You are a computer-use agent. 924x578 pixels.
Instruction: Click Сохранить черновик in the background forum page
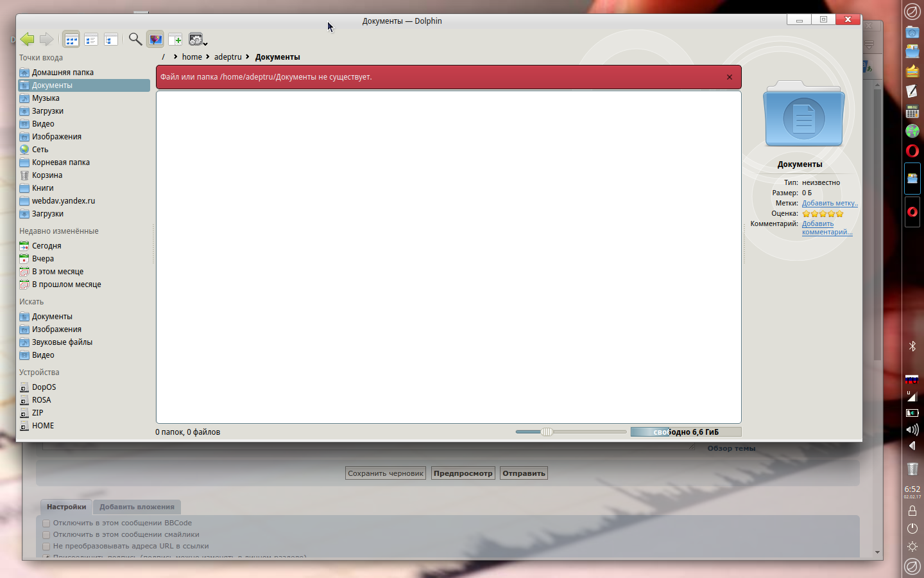[386, 473]
